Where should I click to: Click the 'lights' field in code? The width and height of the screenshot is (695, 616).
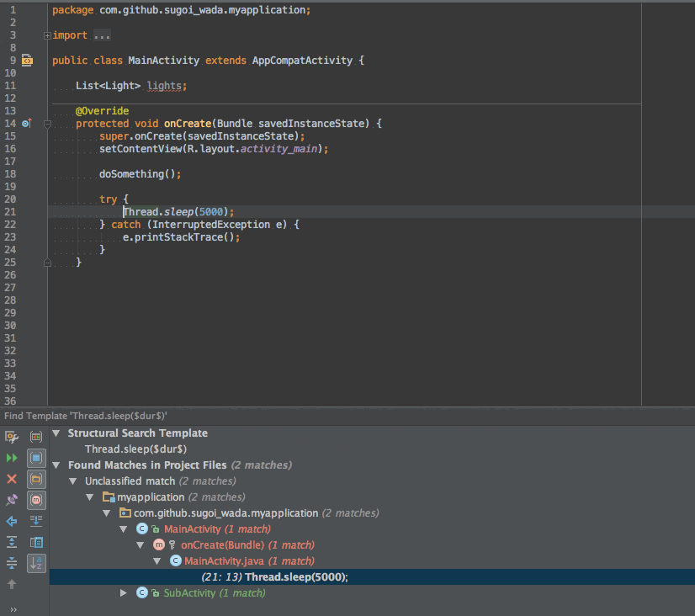pyautogui.click(x=164, y=86)
